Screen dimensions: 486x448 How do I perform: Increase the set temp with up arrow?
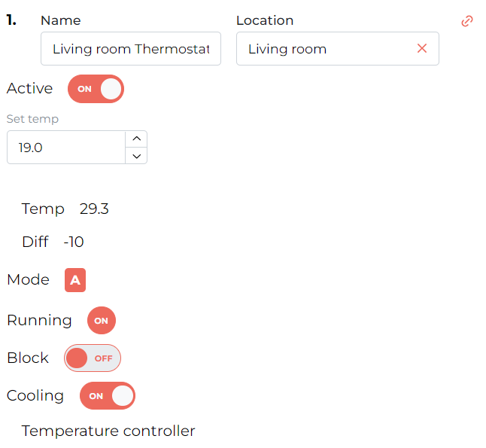[x=136, y=139]
